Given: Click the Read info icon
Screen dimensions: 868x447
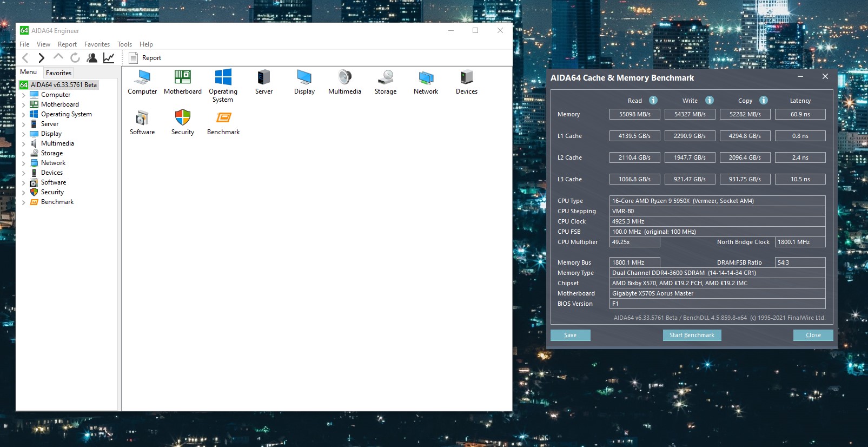Looking at the screenshot, I should click(x=653, y=100).
